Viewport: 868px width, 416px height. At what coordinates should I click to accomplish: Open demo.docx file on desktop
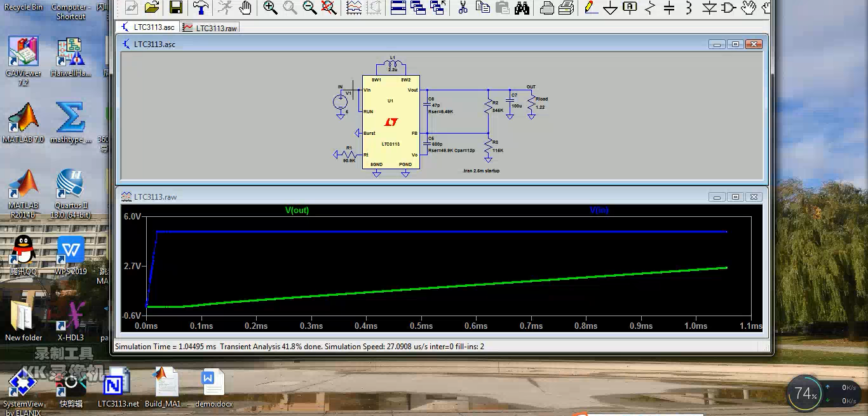click(x=214, y=388)
